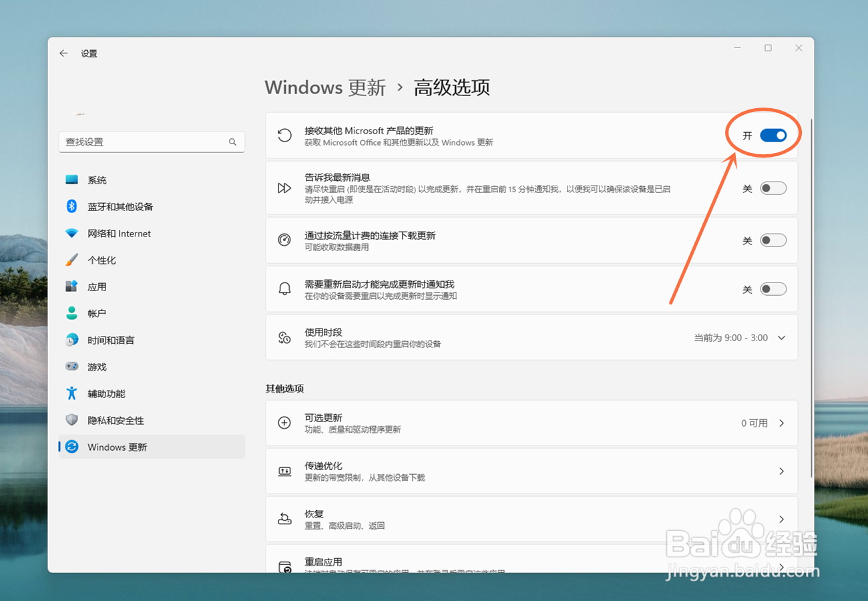Open 帐户 settings page

tap(152, 313)
